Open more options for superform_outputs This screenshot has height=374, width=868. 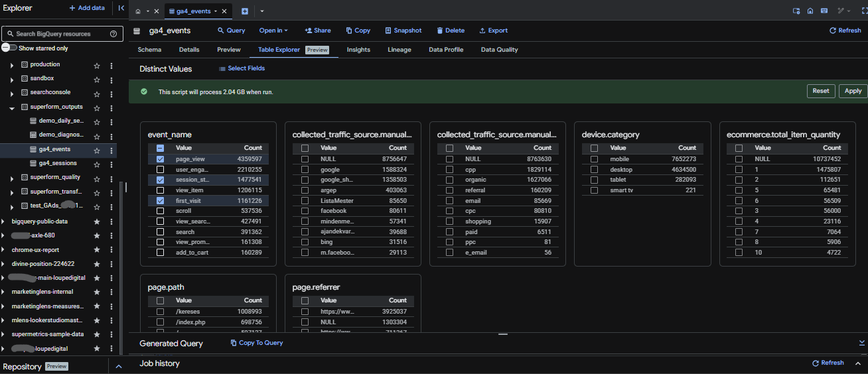[x=111, y=107]
